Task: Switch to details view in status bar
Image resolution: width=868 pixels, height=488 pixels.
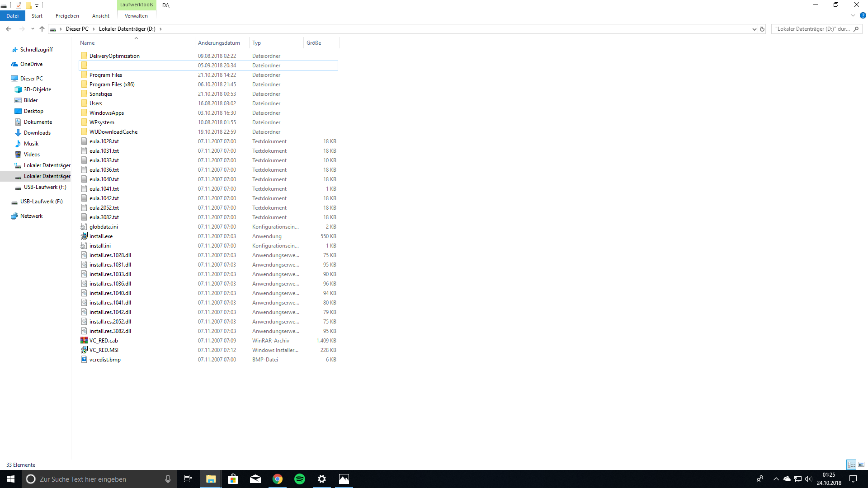Action: point(851,465)
